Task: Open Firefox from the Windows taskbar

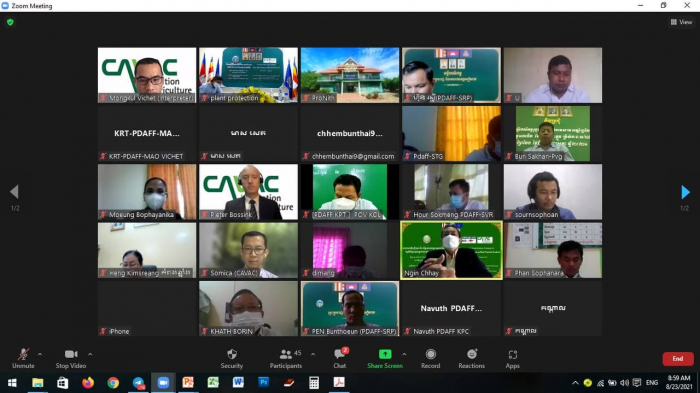Action: point(88,383)
